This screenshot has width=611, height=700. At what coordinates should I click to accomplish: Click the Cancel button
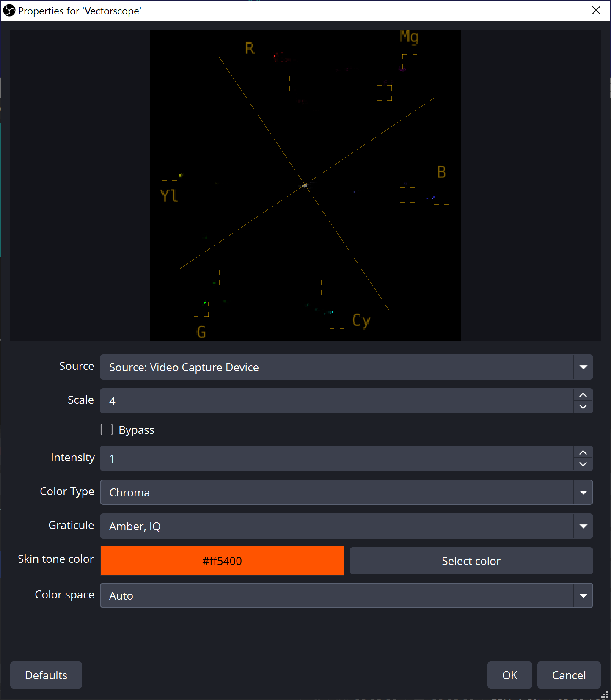569,675
